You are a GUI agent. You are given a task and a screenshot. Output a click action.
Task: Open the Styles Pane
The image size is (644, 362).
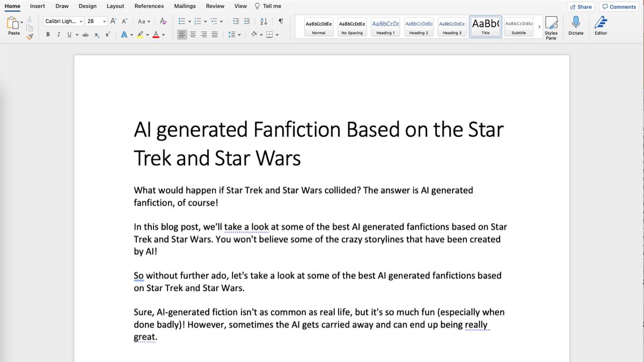click(x=551, y=27)
